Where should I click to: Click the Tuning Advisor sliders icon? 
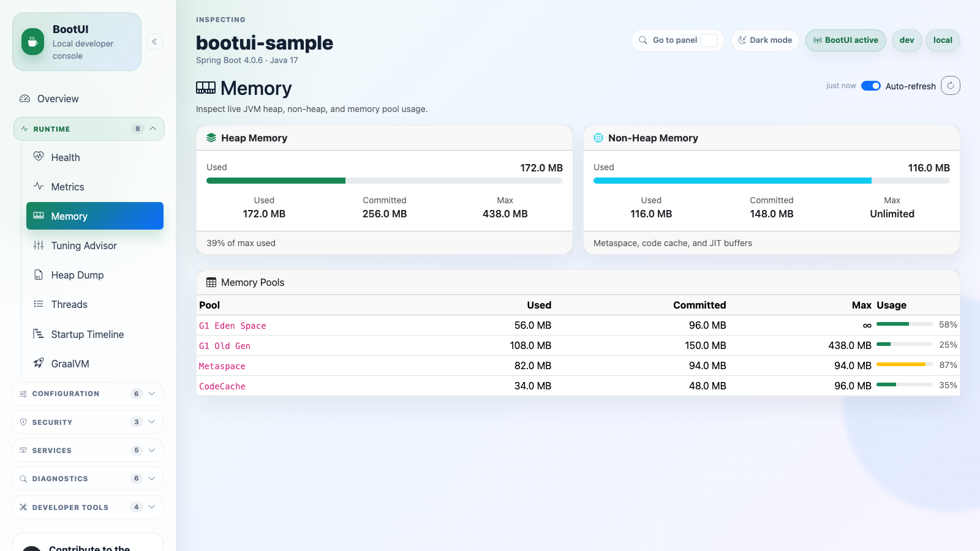pos(39,246)
